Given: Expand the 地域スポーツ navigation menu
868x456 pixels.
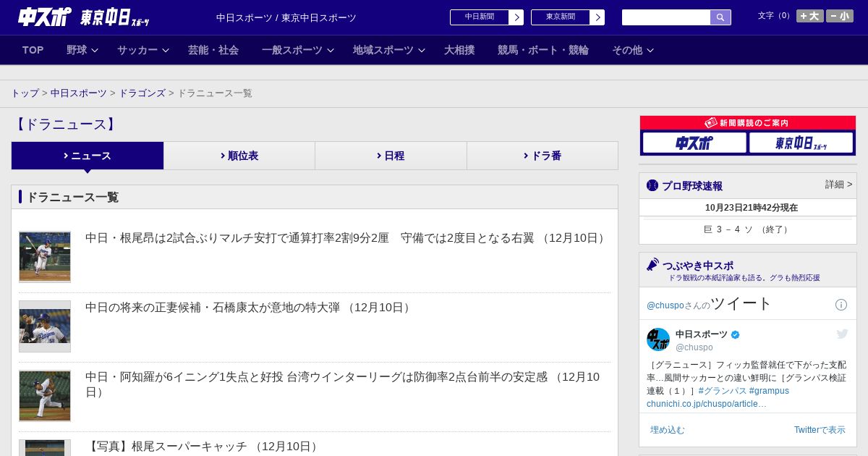Looking at the screenshot, I should click(x=389, y=50).
